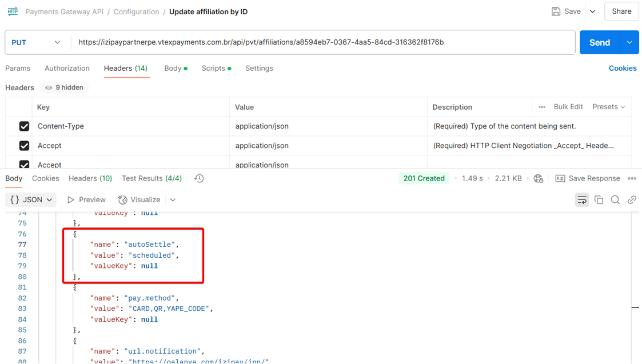Switch to the Scripts tab
This screenshot has width=642, height=364.
pos(216,69)
